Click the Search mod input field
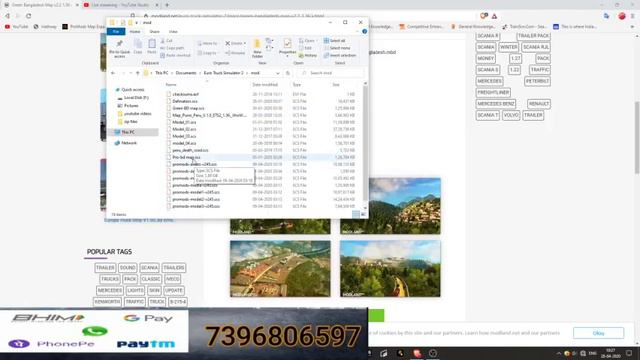This screenshot has height=360, width=640. [x=331, y=73]
